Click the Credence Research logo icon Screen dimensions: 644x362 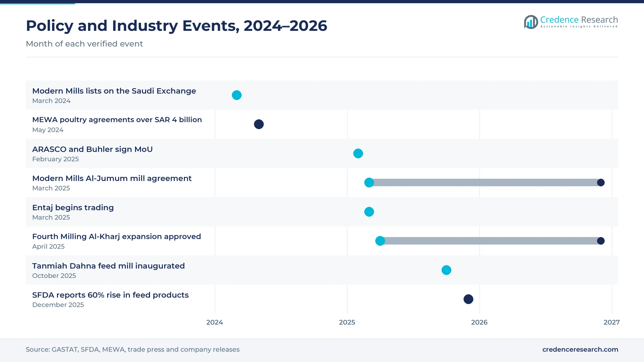coord(531,22)
